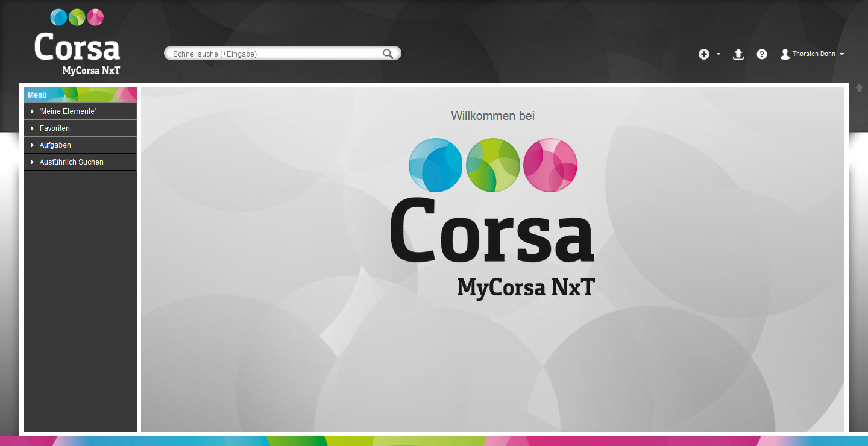Screen dimensions: 868x446
Task: Click the upload icon in the header
Action: pyautogui.click(x=738, y=54)
